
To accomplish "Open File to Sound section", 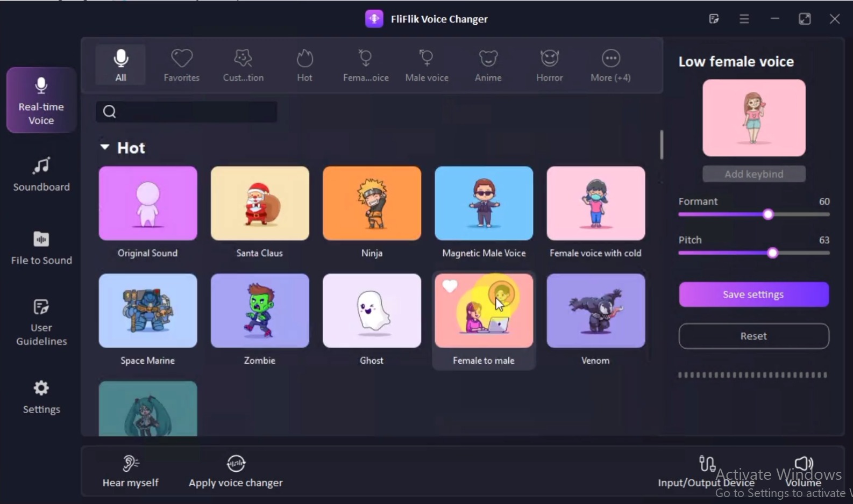I will [x=41, y=248].
